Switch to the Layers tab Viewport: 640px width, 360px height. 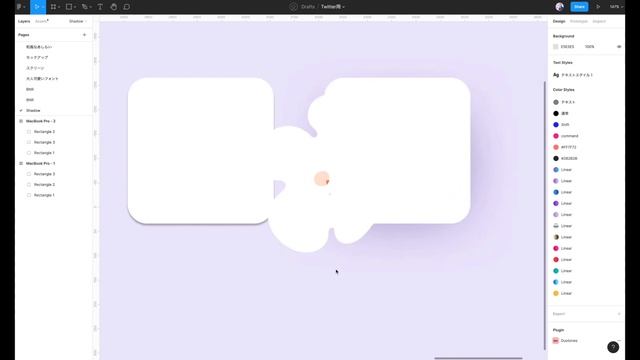tap(24, 21)
